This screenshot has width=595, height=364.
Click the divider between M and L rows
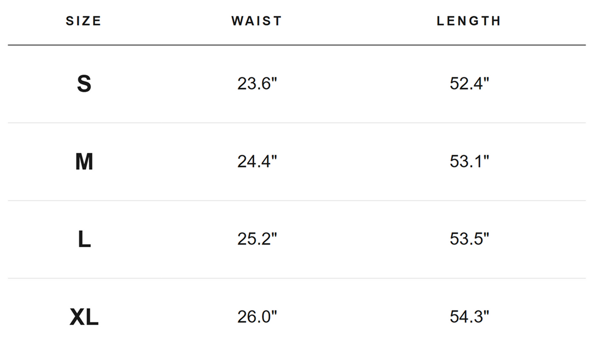(297, 201)
